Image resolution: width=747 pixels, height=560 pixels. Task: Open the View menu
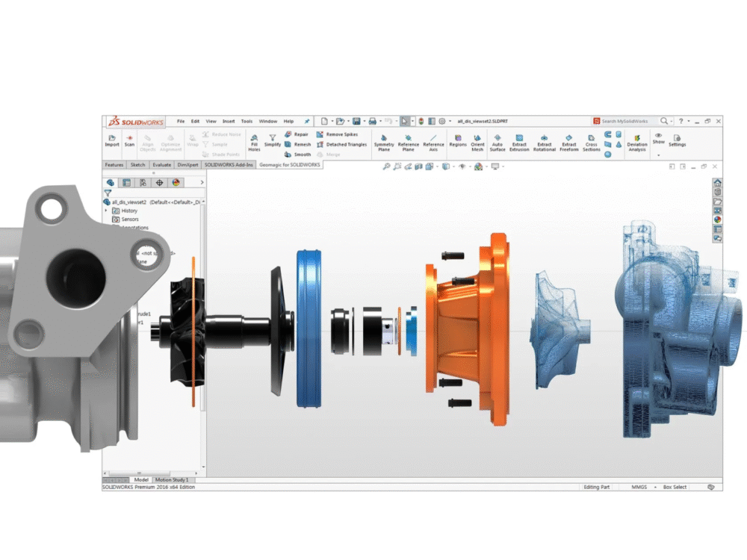coord(211,122)
